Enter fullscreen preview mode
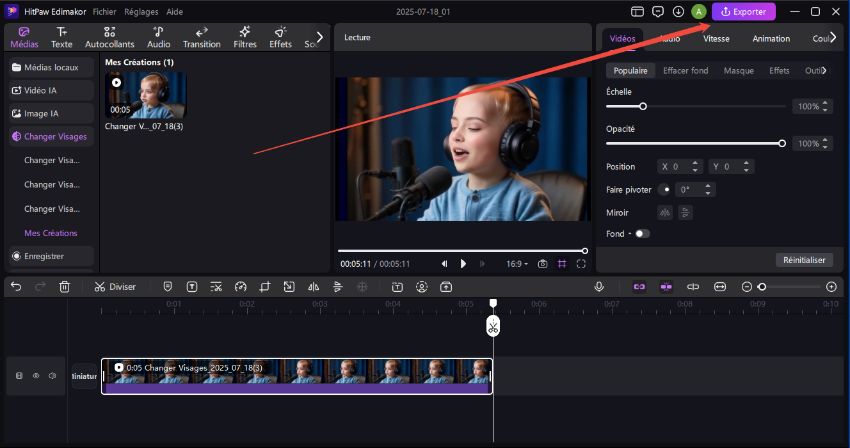This screenshot has width=850, height=448. click(581, 264)
